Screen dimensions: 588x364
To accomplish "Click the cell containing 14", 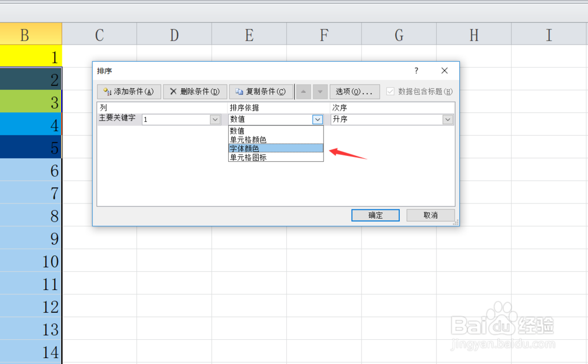I will [31, 352].
